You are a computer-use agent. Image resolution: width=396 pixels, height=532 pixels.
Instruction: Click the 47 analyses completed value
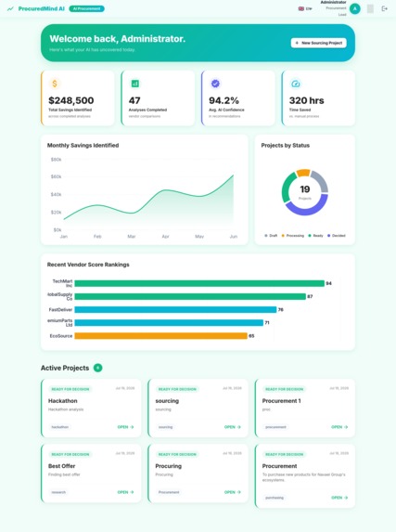coord(134,100)
